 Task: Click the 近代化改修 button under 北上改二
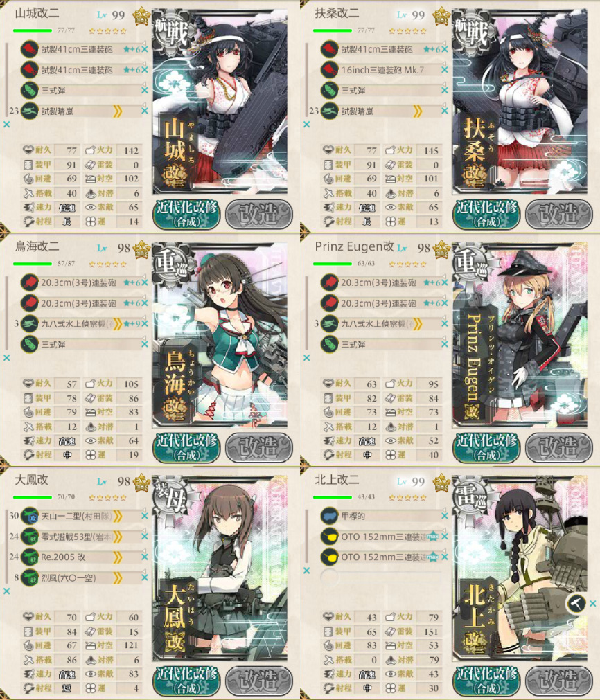coord(486,681)
